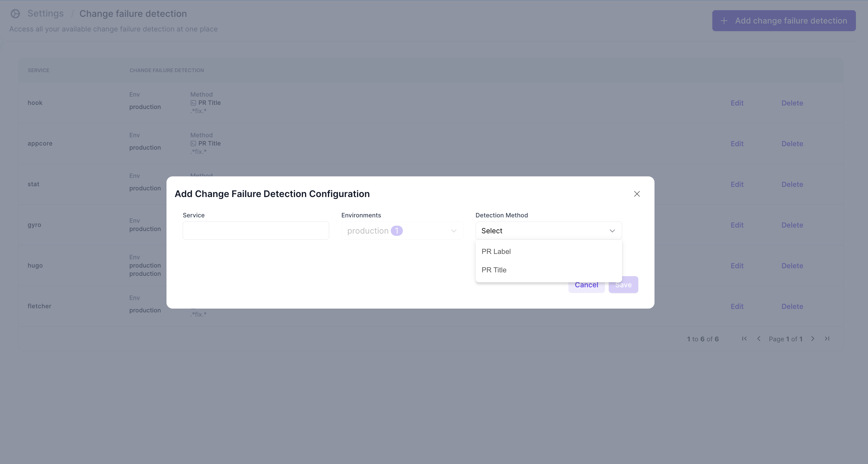Click the dialog title text

point(272,194)
